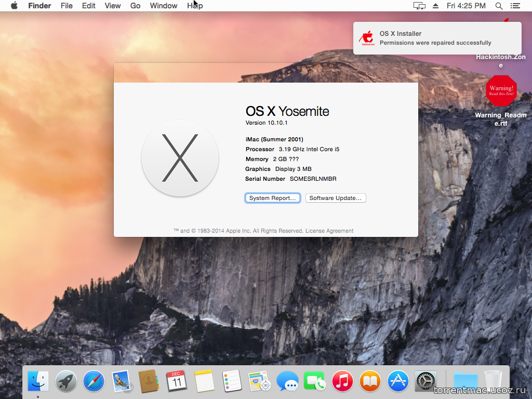Open Messages chat bubble in dock
The image size is (532, 399).
[x=287, y=381]
